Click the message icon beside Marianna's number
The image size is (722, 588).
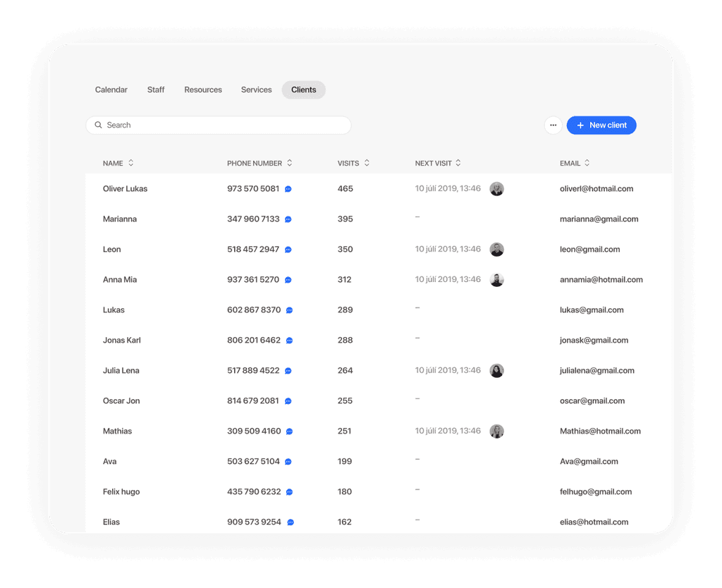288,219
